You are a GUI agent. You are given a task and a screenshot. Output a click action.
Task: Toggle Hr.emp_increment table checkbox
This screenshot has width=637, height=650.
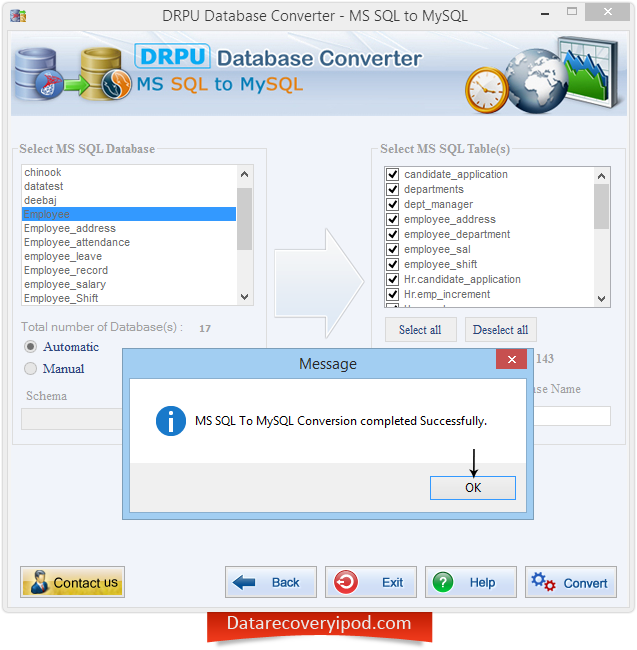[x=392, y=294]
